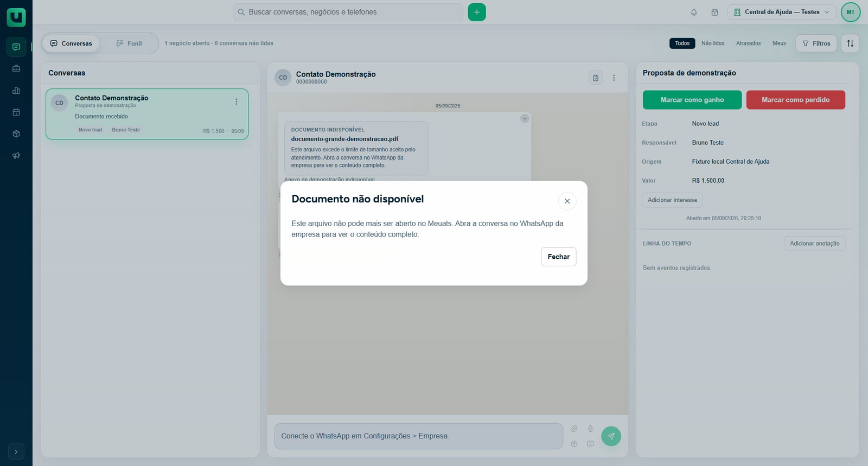Click Adicionar anotação
This screenshot has height=466, width=868.
coord(814,244)
